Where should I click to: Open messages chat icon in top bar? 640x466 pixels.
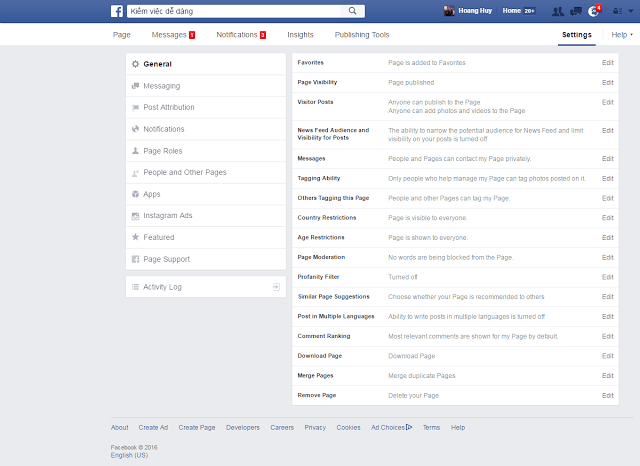[x=576, y=11]
